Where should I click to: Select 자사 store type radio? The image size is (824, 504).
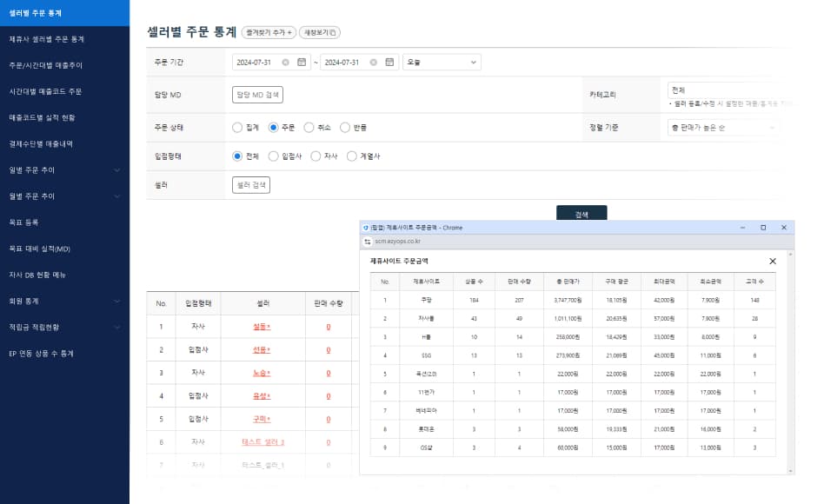tap(316, 156)
